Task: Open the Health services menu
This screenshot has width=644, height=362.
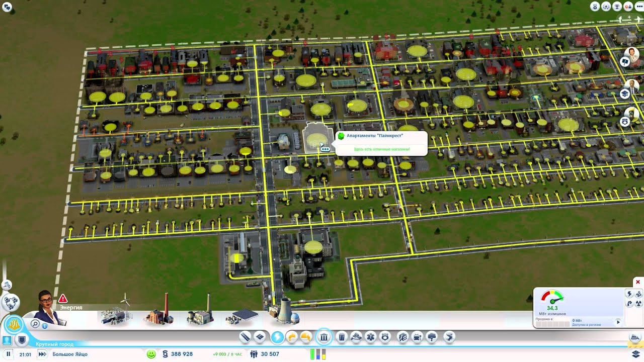Action: 371,337
